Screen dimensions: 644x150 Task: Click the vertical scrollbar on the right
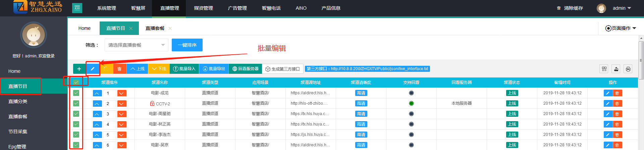coord(641,60)
